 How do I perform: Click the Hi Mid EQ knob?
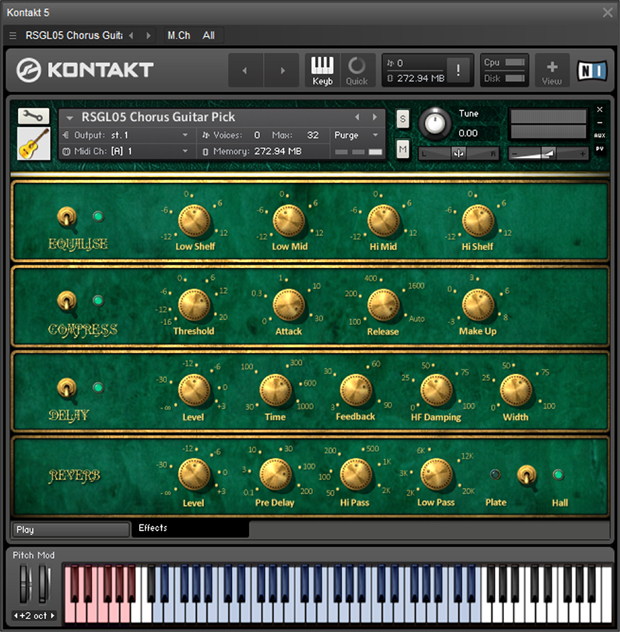383,221
